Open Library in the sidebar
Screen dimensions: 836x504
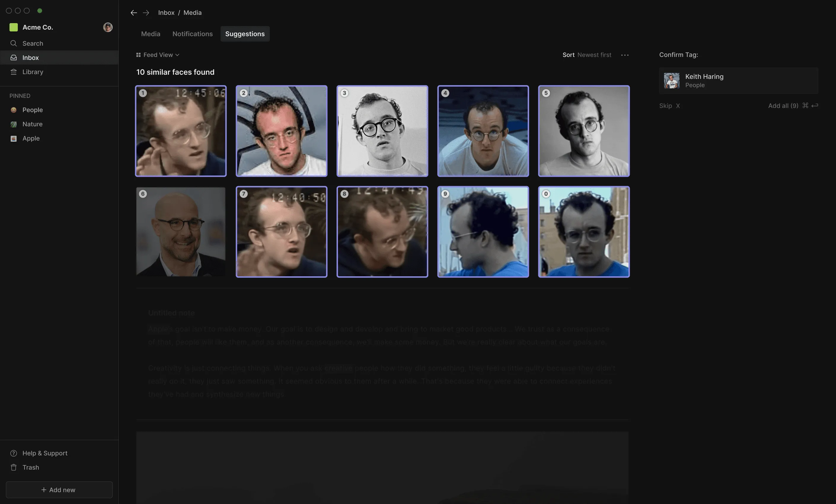tap(59, 72)
